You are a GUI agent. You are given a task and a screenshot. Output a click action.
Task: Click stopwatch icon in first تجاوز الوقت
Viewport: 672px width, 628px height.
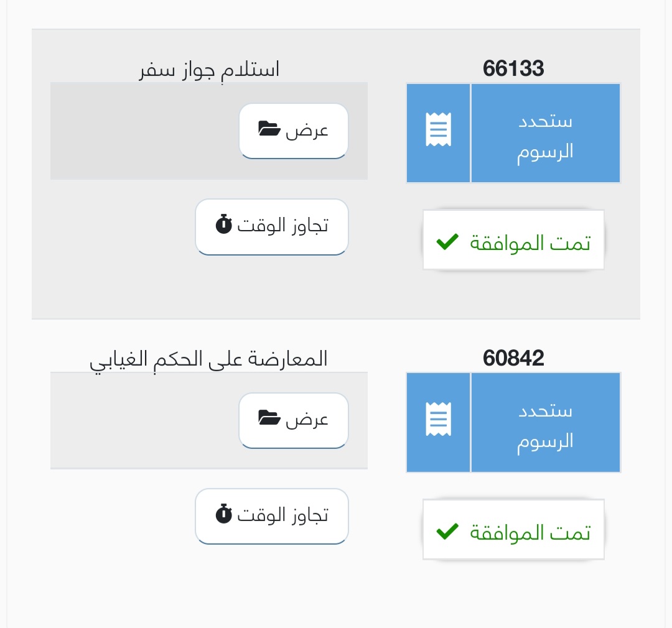pos(224,224)
